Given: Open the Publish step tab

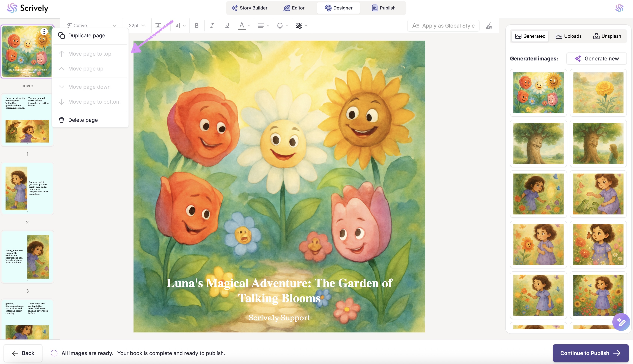Looking at the screenshot, I should point(383,8).
